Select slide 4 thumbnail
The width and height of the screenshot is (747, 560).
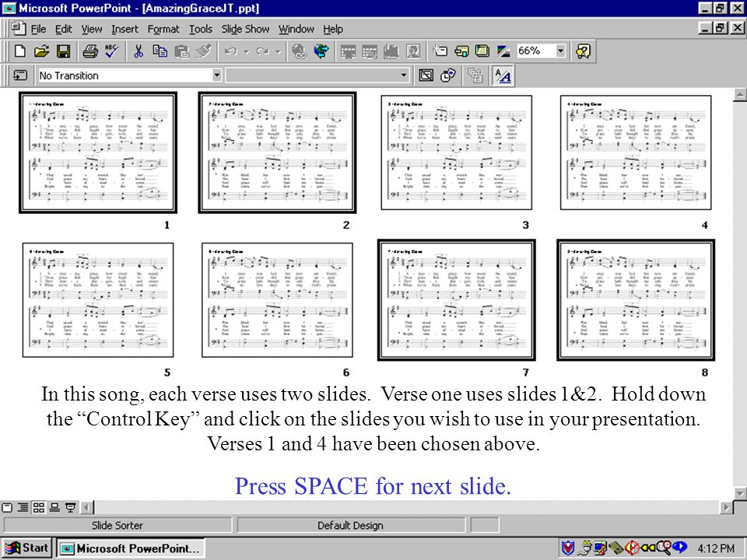click(x=636, y=152)
